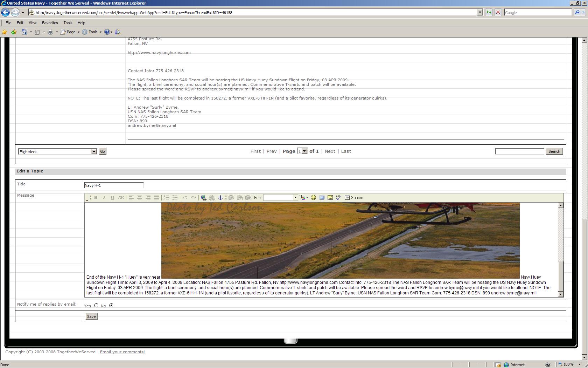Open the address bar history dropdown
This screenshot has height=368, width=588.
click(x=480, y=12)
